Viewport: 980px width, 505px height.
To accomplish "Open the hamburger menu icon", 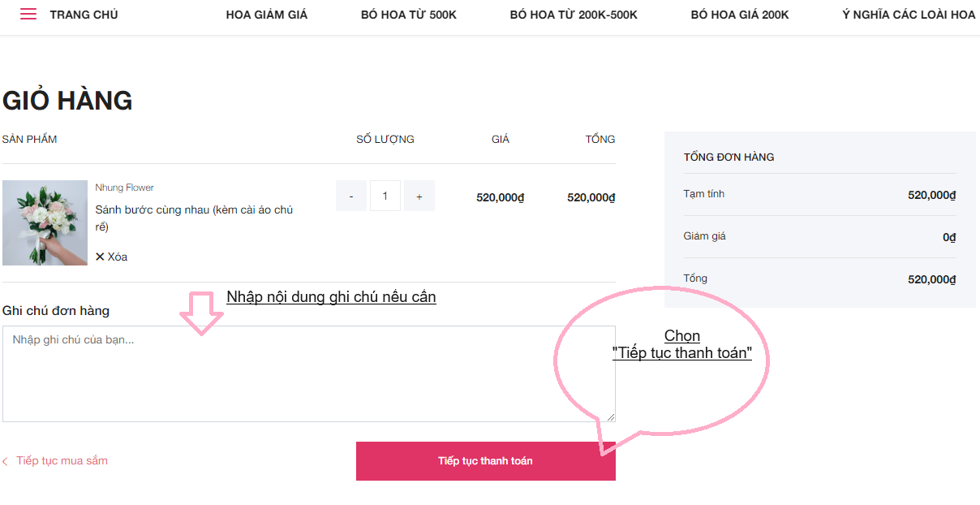I will (x=28, y=15).
